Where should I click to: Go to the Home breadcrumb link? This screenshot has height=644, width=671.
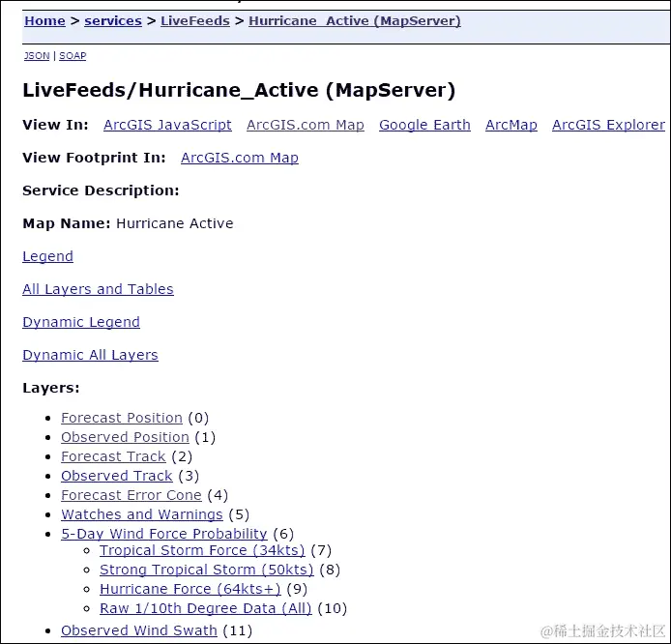click(x=44, y=20)
